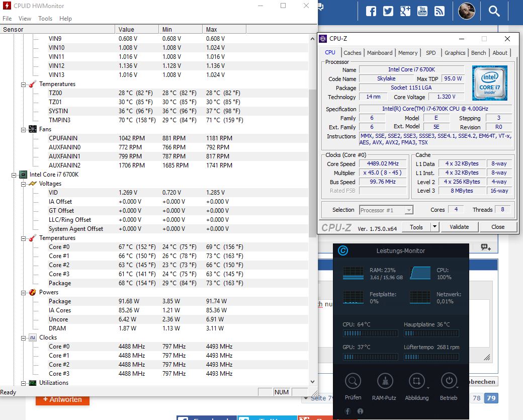Open the Tools dropdown arrow in CPU-Z
Screen dimensions: 523x420
(434, 227)
